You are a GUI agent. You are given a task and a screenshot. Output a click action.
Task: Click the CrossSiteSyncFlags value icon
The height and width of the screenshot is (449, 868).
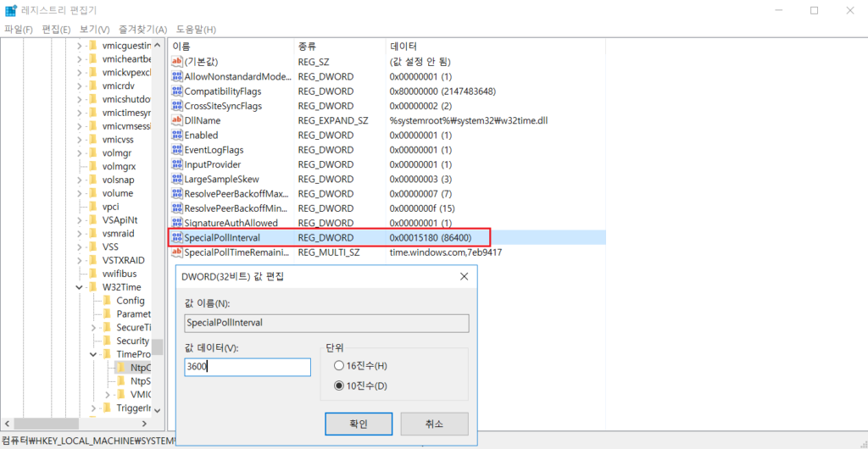pos(177,106)
